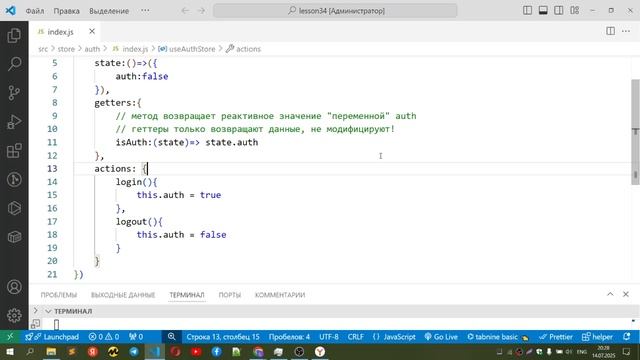
Task: Open the remote window indicator in status bar
Action: tap(10, 337)
